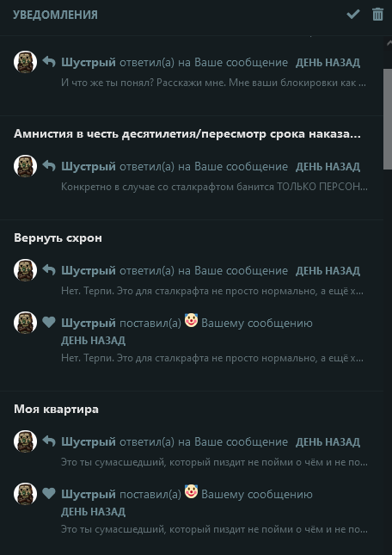Screen dimensions: 392x555
Task: Click the clown emoji in Моя квартира reaction
Action: point(191,491)
